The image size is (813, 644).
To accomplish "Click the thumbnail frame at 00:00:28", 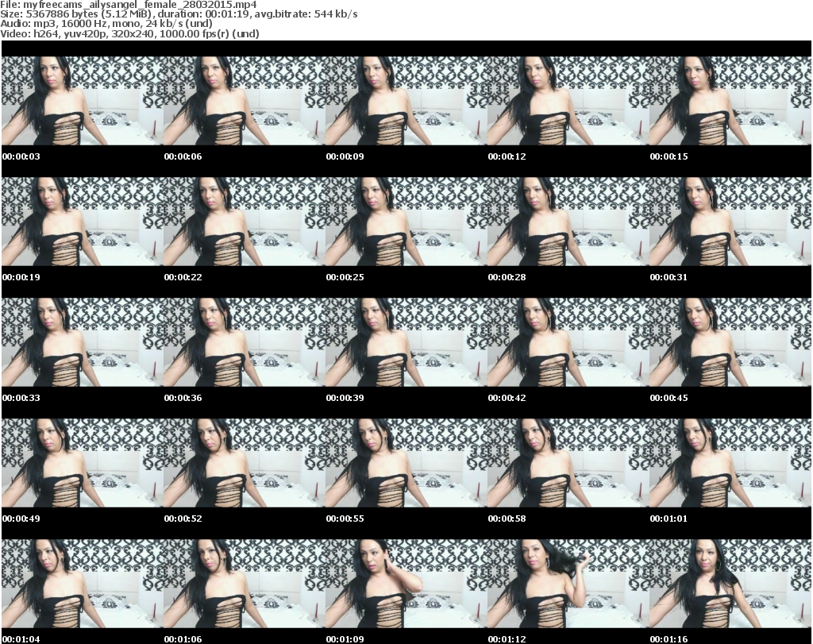I will coord(568,222).
